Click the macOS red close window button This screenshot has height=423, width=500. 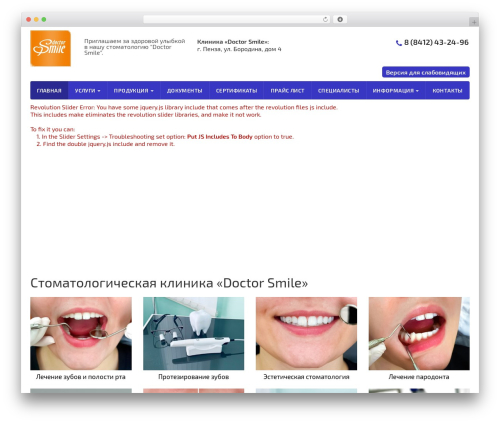pyautogui.click(x=29, y=19)
